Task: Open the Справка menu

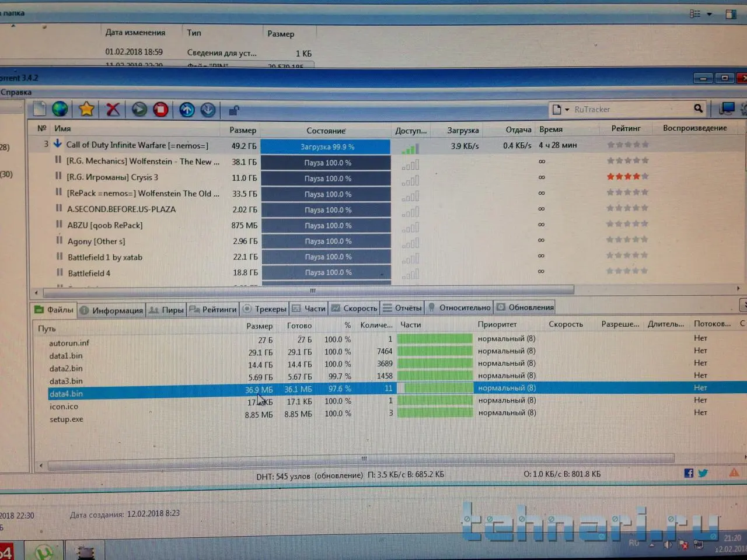Action: [16, 92]
